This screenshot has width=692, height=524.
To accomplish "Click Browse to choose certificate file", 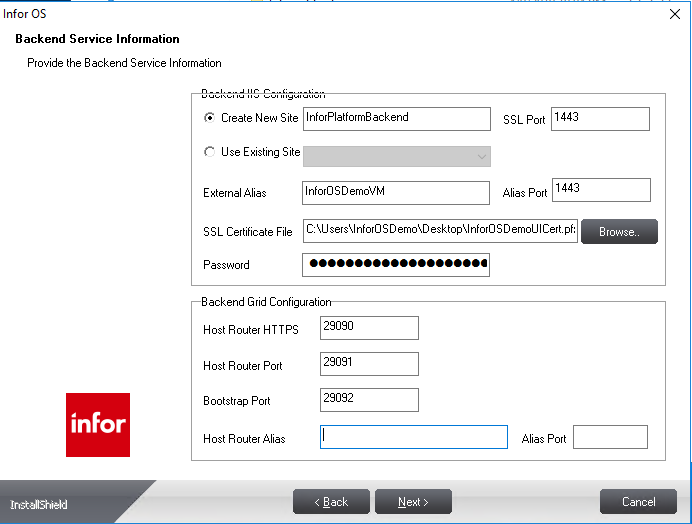I will point(619,231).
